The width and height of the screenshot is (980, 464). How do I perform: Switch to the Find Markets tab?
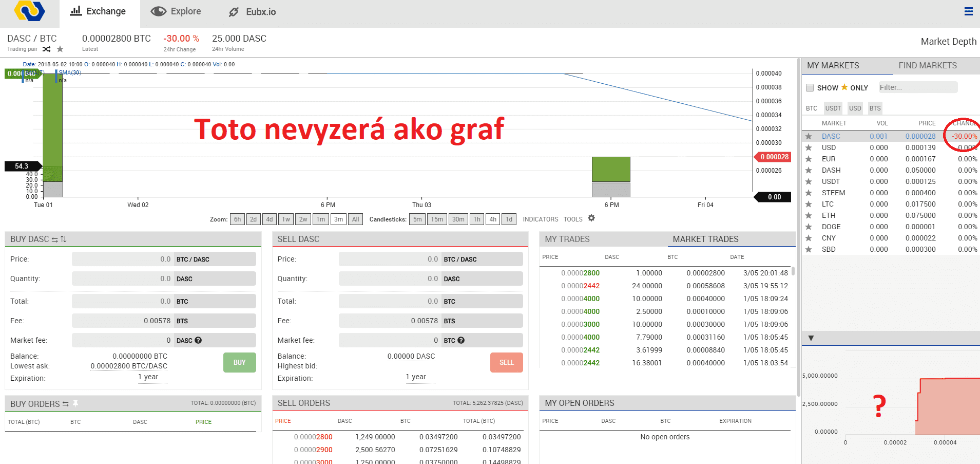[927, 66]
